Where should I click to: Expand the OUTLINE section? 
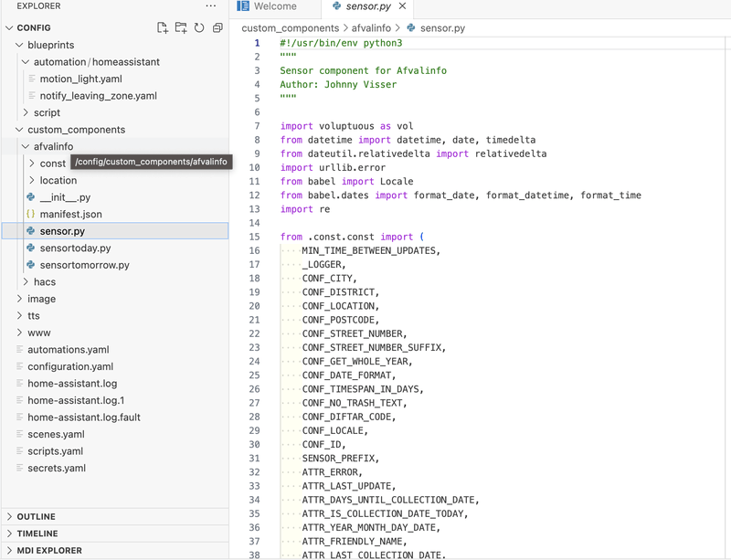tap(36, 517)
